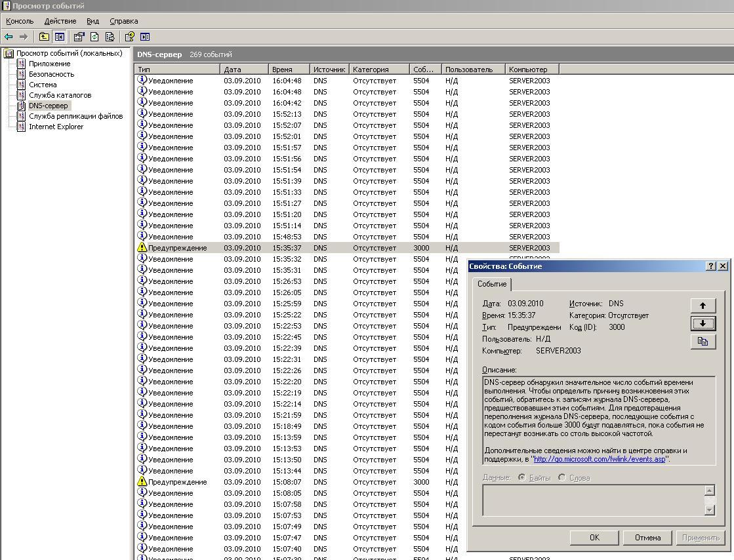Screen dimensions: 734x560
Task: Go up one level with folder icon
Action: tap(44, 37)
